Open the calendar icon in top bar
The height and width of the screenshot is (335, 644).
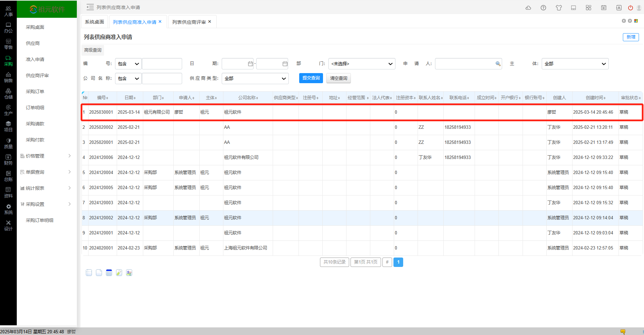(604, 8)
